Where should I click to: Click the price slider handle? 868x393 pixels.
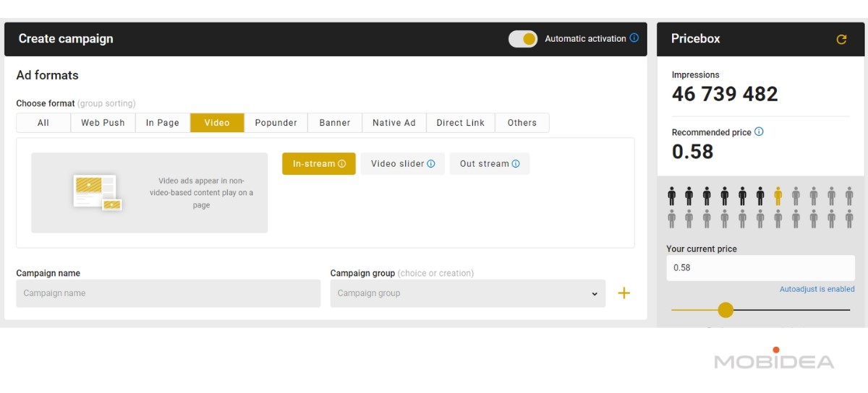(x=726, y=310)
